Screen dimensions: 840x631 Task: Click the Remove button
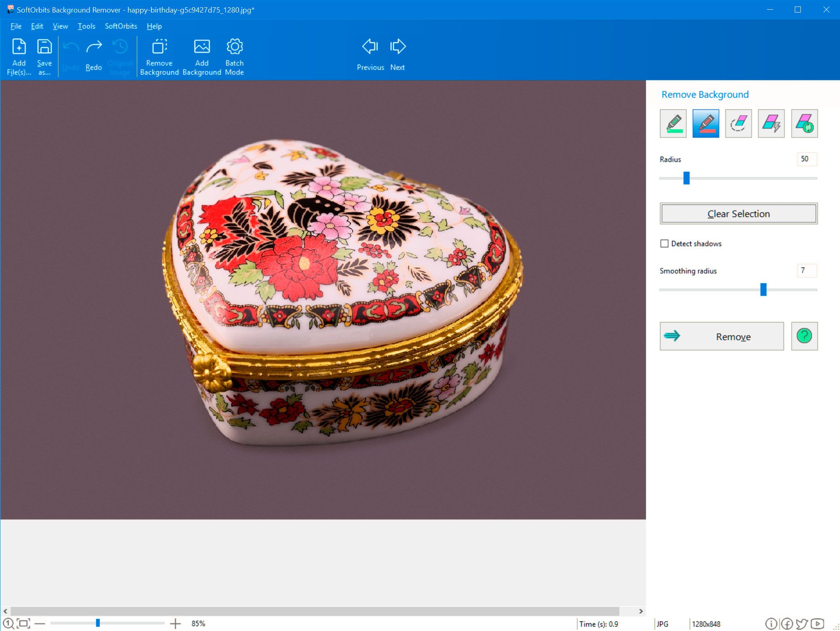coord(722,336)
